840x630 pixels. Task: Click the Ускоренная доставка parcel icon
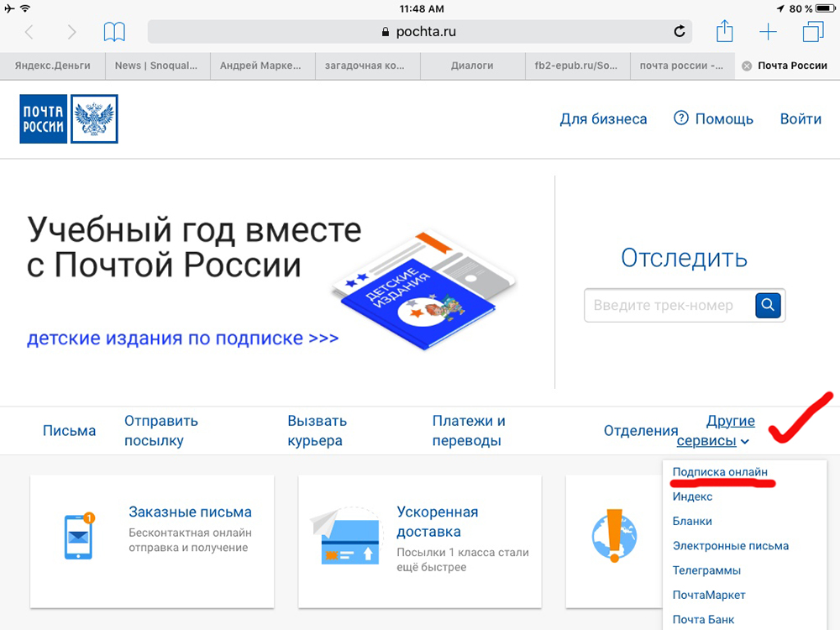pos(345,535)
